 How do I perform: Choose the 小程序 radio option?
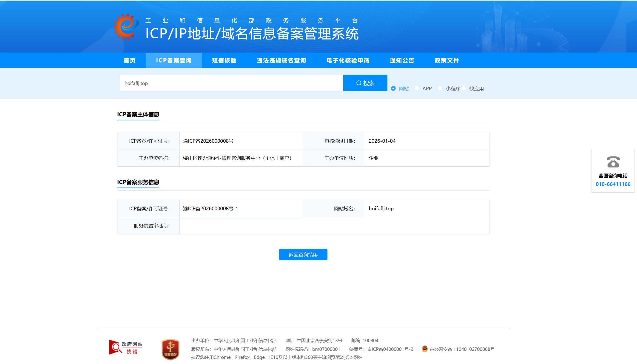pyautogui.click(x=440, y=88)
